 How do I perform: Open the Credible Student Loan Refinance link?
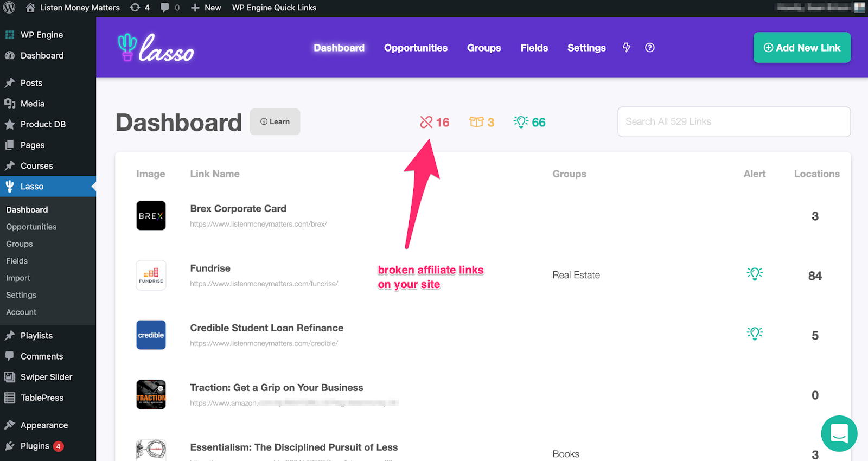[266, 328]
